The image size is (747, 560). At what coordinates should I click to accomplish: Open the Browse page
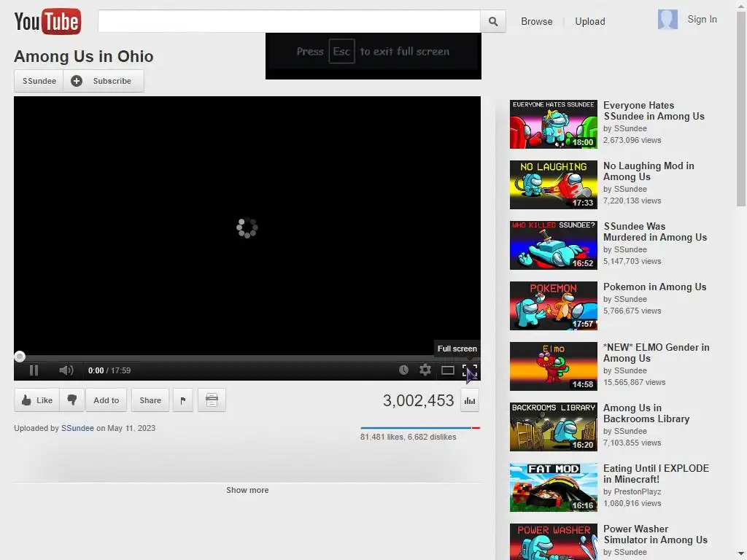click(536, 21)
